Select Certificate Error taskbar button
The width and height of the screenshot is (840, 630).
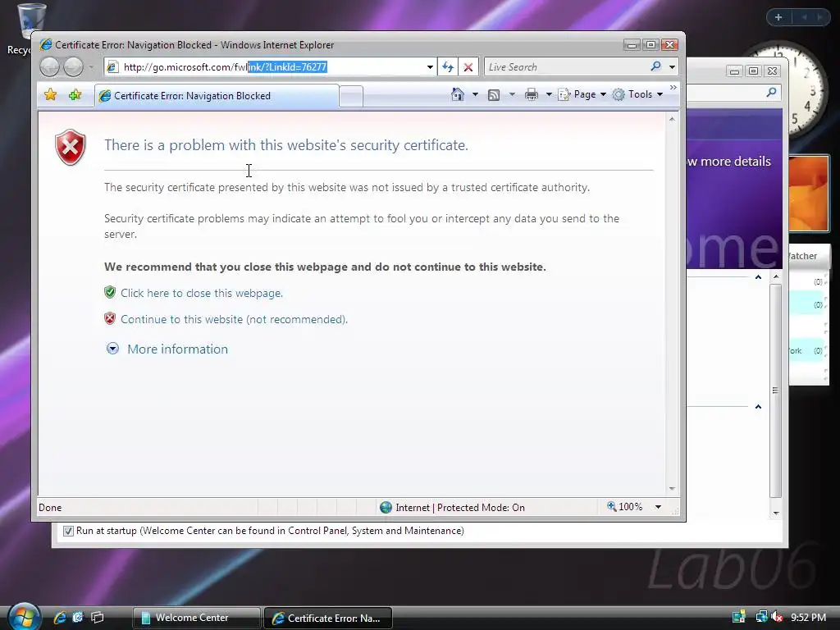click(328, 618)
